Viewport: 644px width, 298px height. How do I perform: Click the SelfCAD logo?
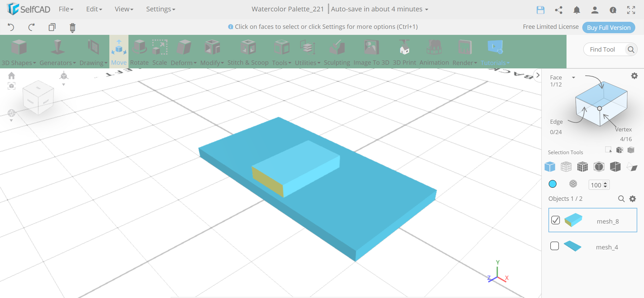[x=29, y=9]
